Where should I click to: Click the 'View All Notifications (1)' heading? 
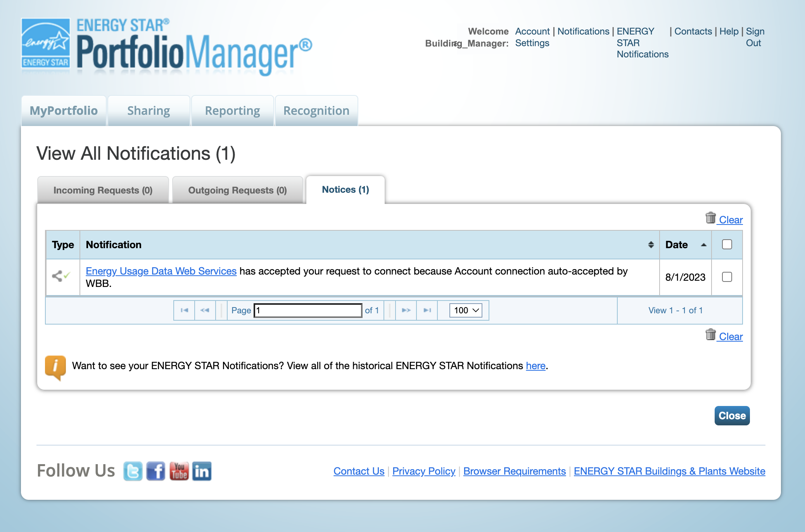(x=136, y=154)
